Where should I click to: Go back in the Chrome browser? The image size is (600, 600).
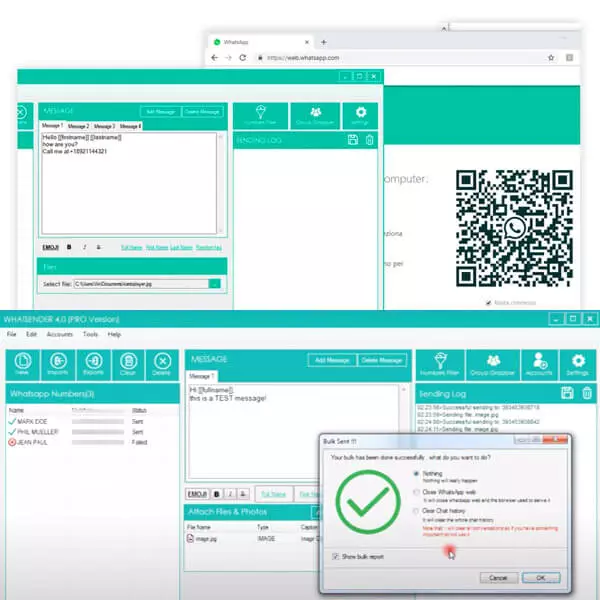click(215, 58)
